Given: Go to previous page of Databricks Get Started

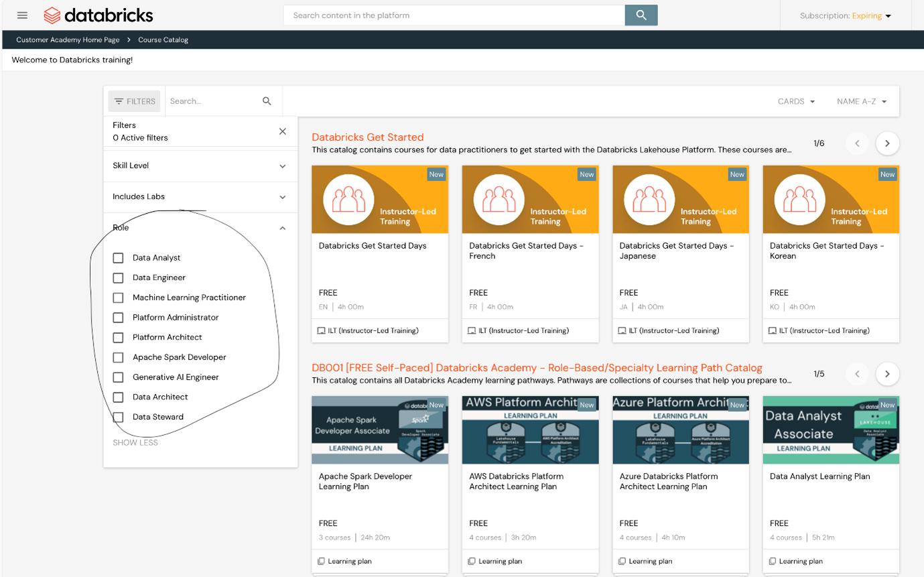Looking at the screenshot, I should click(857, 143).
